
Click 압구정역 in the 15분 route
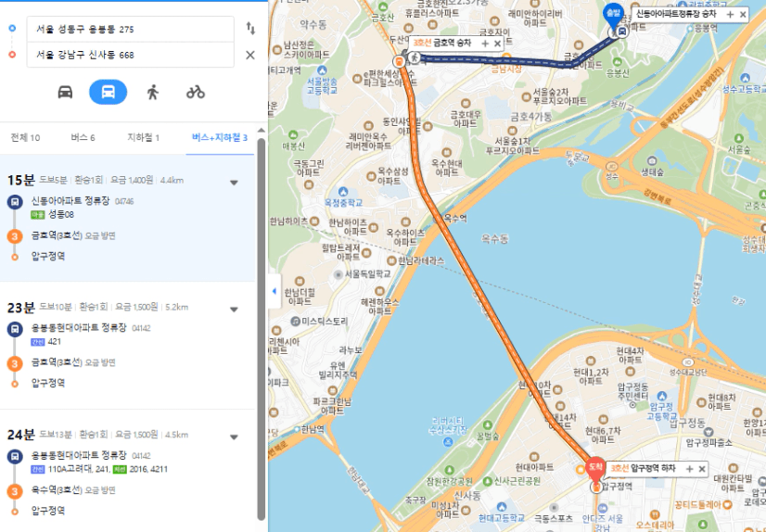click(x=48, y=256)
